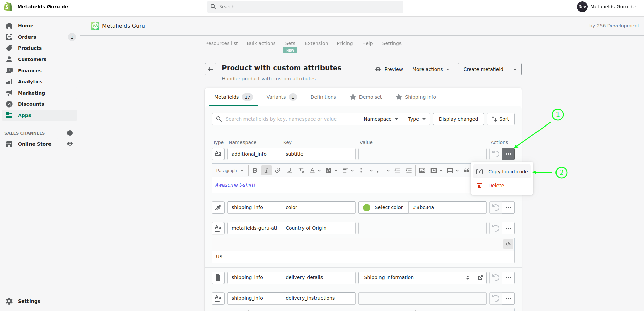This screenshot has height=311, width=644.
Task: Undo changes for delivery_instructions metafield
Action: click(x=495, y=298)
